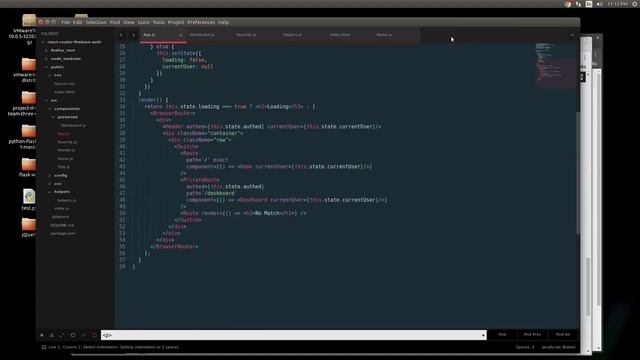Go to previous tab with left arrow
640x360 pixels.
point(121,35)
